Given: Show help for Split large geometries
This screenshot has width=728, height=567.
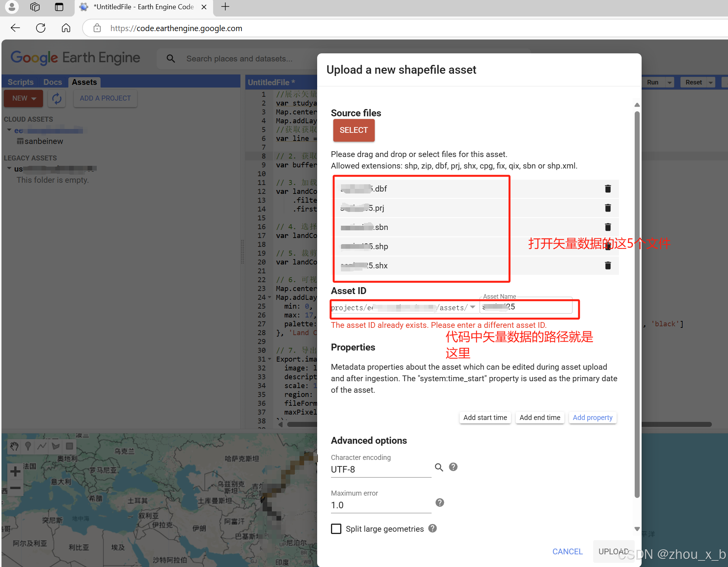Looking at the screenshot, I should [433, 528].
